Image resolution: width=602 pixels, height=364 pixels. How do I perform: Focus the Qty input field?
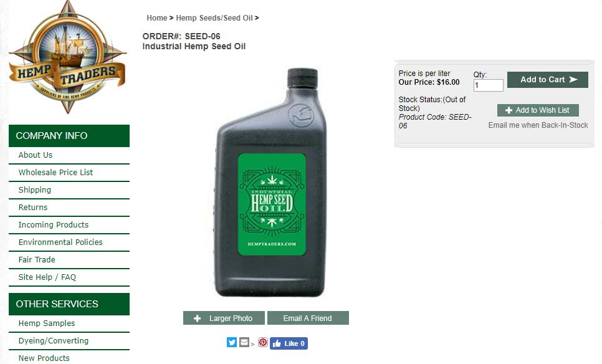point(489,85)
